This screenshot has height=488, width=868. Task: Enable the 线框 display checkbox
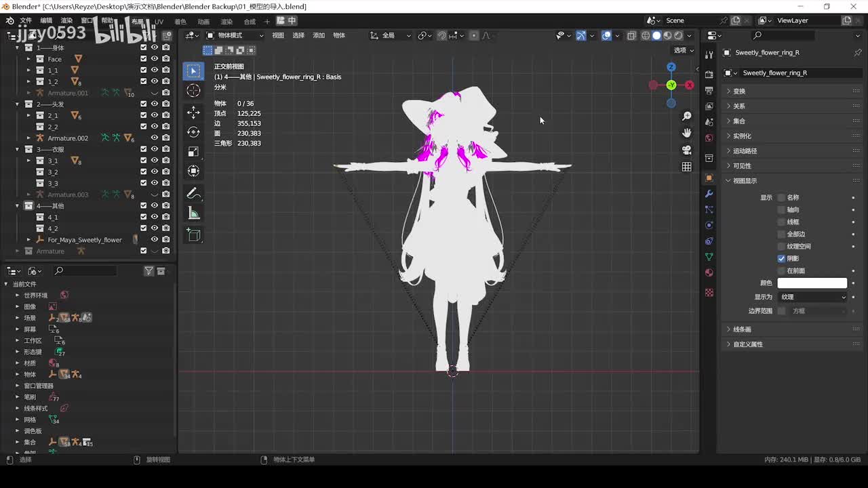coord(781,222)
